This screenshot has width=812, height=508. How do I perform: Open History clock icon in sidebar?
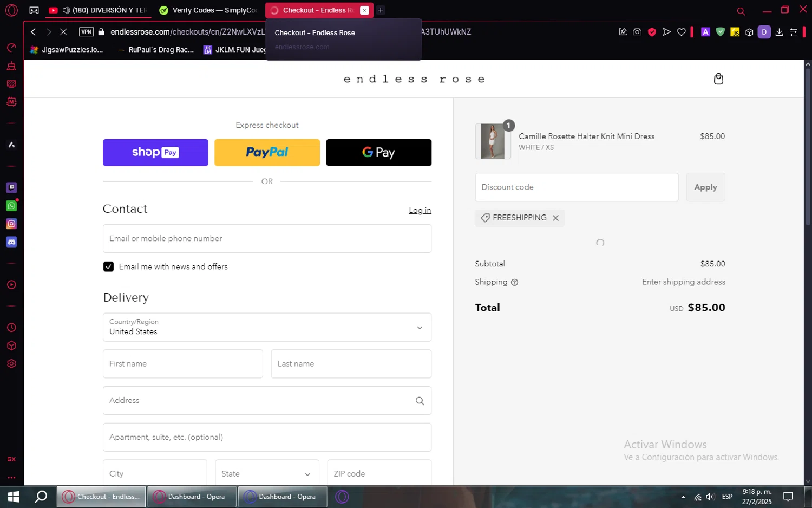click(x=11, y=328)
